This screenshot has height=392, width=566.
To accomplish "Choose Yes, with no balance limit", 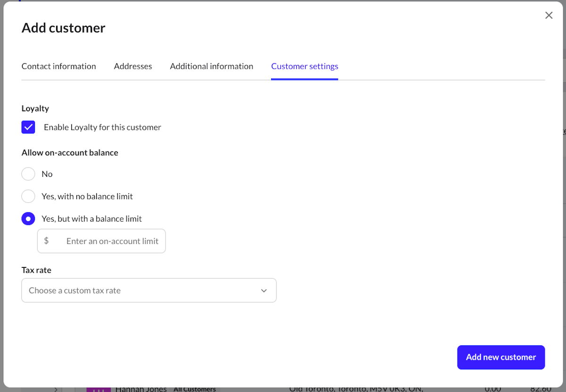I will [28, 196].
